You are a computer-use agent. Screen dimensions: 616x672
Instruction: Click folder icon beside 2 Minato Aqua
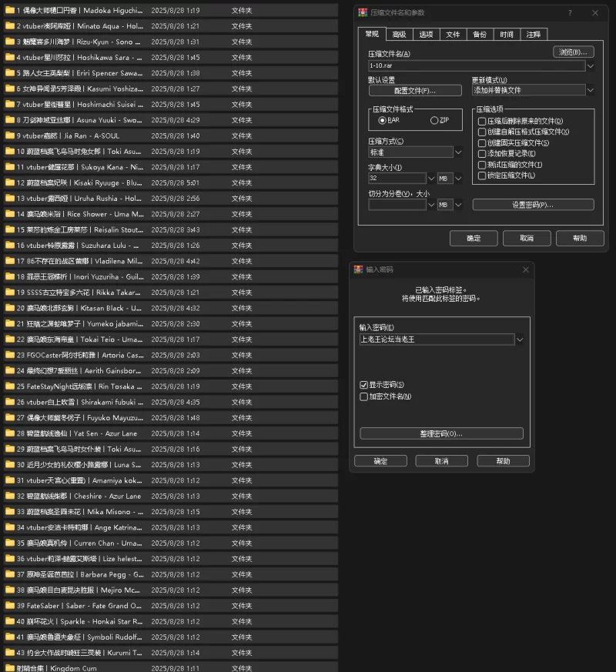(9, 25)
